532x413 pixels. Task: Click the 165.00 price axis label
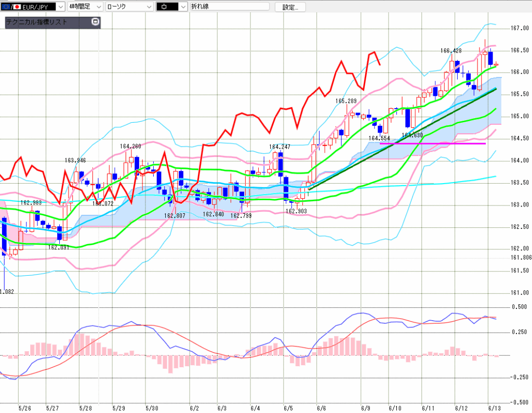pos(520,116)
